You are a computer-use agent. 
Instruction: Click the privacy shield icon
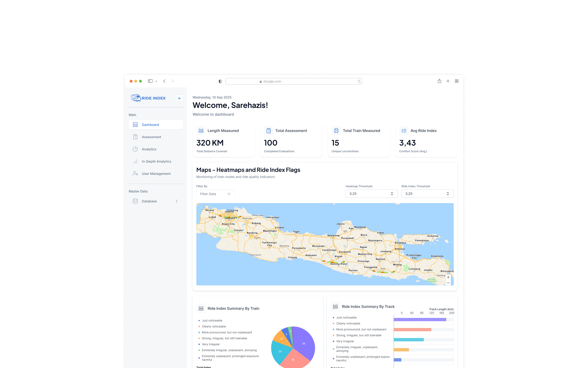click(220, 81)
